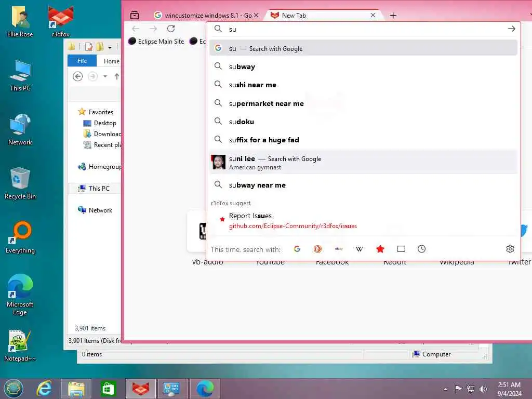Choose the 'supermarket near me' suggestion
This screenshot has width=532, height=399.
pos(363,103)
